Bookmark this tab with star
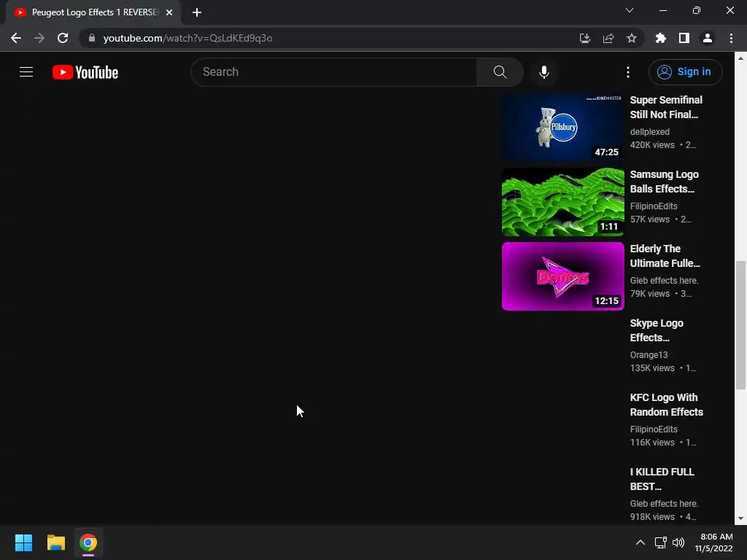 click(631, 38)
